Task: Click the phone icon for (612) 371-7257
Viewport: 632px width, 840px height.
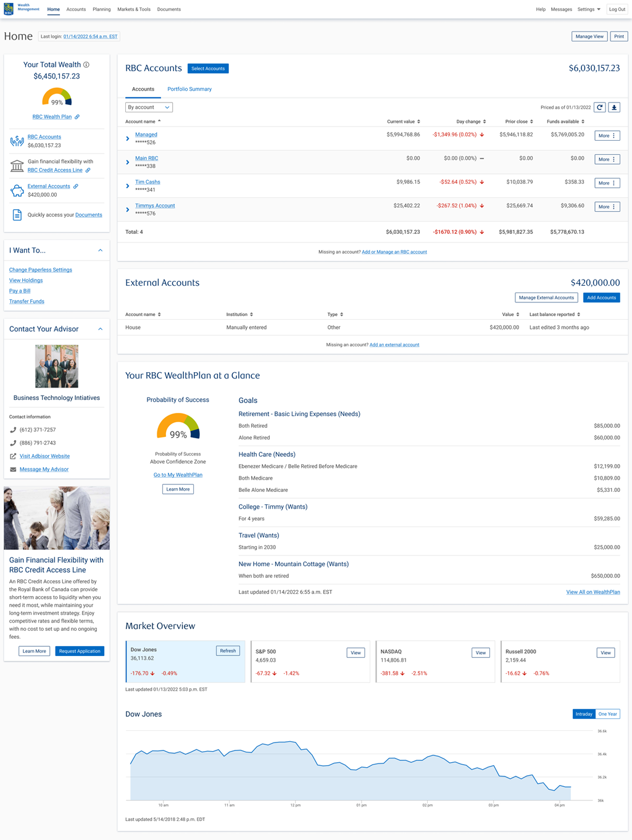Action: coord(13,430)
